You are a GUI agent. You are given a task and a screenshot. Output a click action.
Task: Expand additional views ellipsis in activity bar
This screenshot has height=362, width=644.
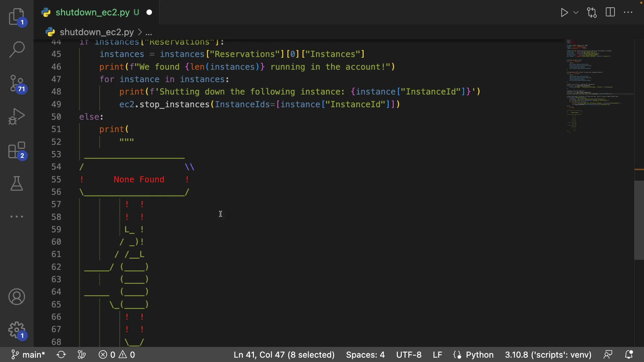coord(16,217)
